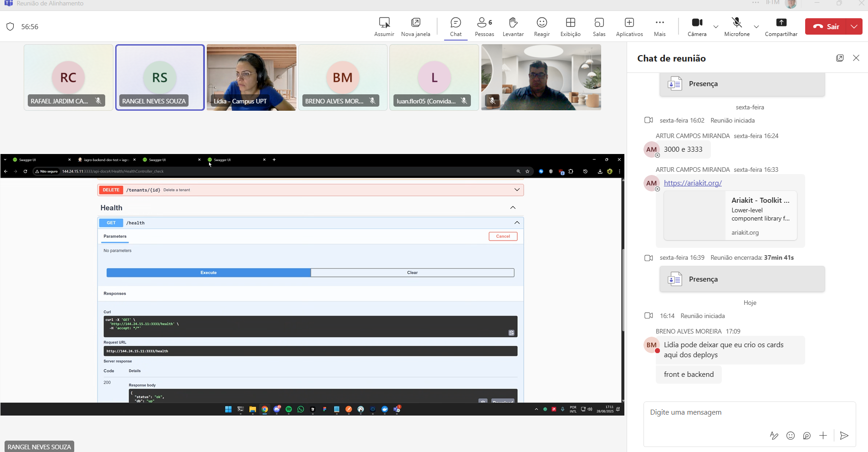Toggle the Câmera on or off

pyautogui.click(x=697, y=27)
